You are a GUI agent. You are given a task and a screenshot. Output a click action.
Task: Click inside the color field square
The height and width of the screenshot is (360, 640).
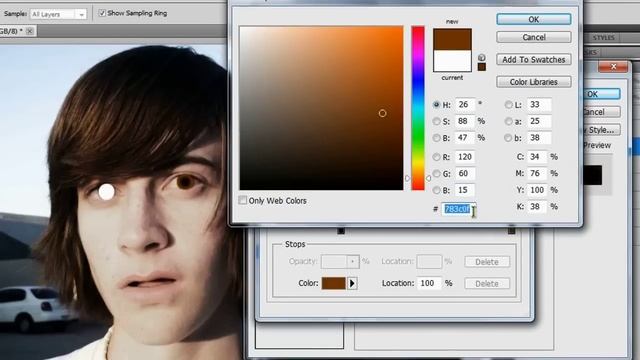321,108
